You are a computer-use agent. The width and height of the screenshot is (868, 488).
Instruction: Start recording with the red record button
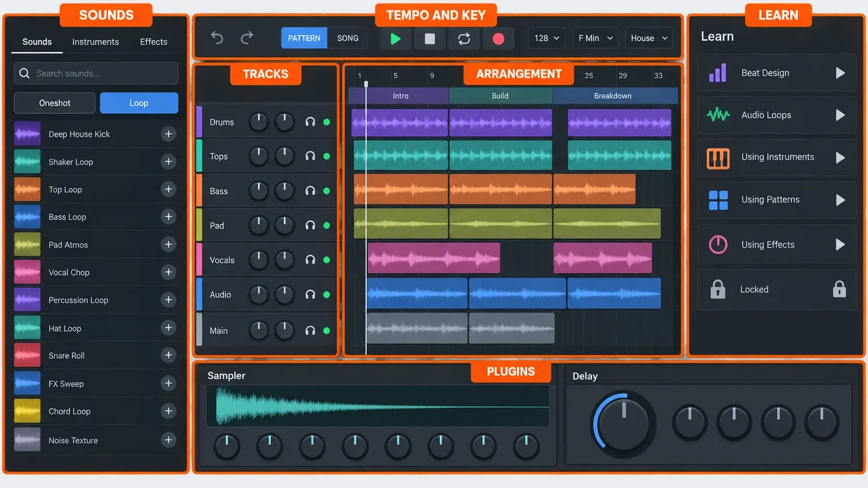pyautogui.click(x=498, y=38)
